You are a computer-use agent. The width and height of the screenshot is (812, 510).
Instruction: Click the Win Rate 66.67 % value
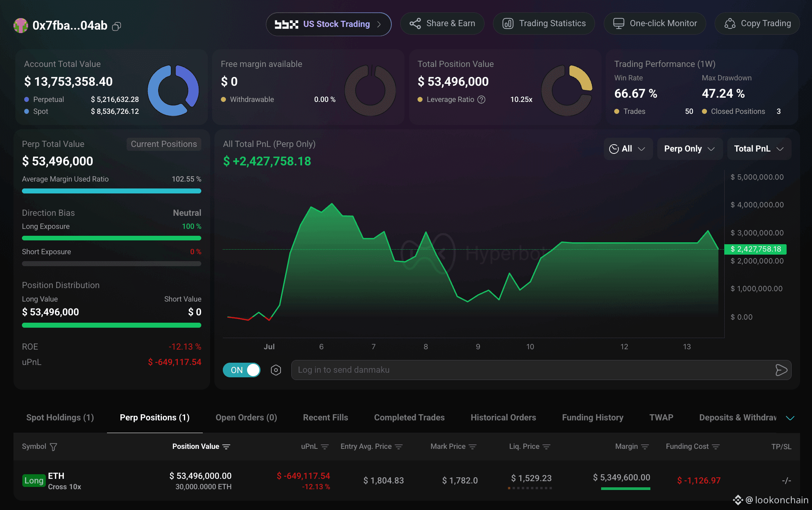pos(636,93)
